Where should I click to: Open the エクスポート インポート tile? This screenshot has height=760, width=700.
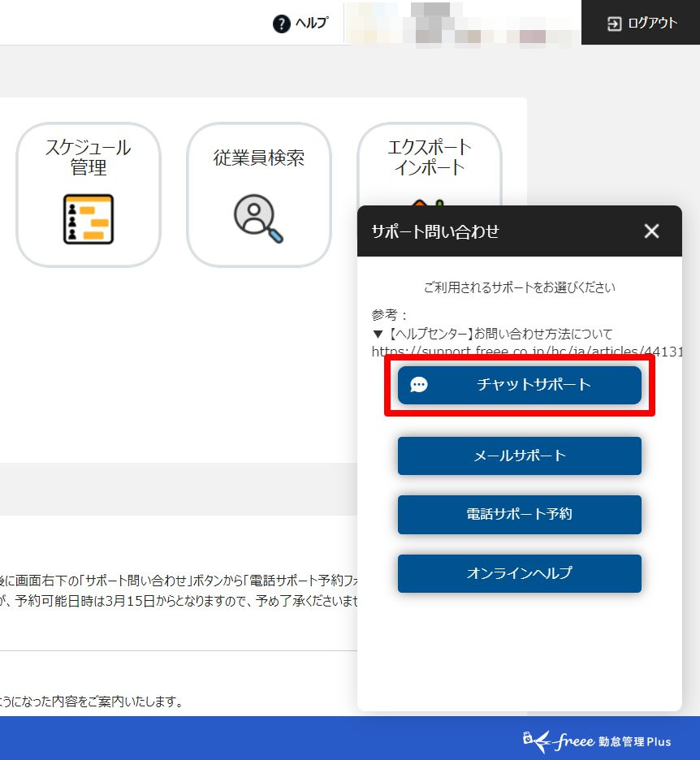tap(430, 163)
